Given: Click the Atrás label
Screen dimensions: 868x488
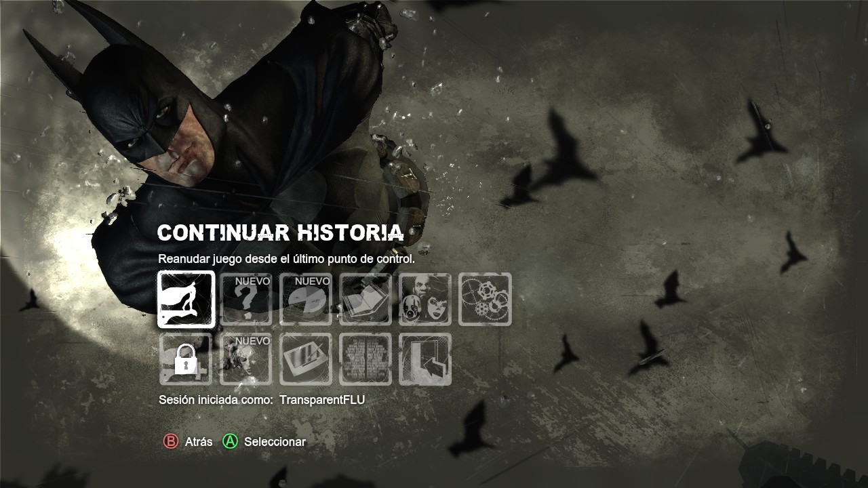Looking at the screenshot, I should point(199,442).
